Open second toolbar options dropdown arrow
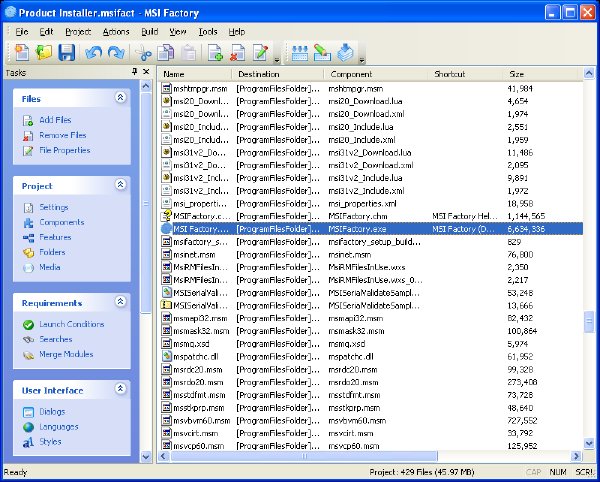This screenshot has width=600, height=482. coord(362,59)
